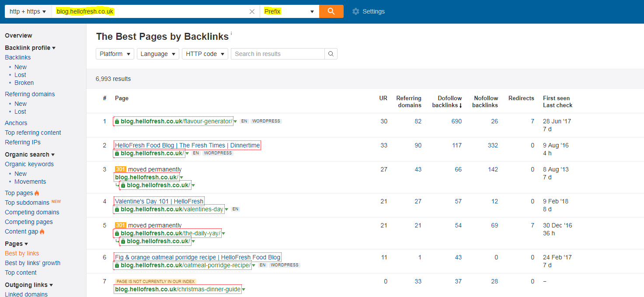644x297 pixels.
Task: Sort by Dofollow backlinks column header
Action: point(447,101)
